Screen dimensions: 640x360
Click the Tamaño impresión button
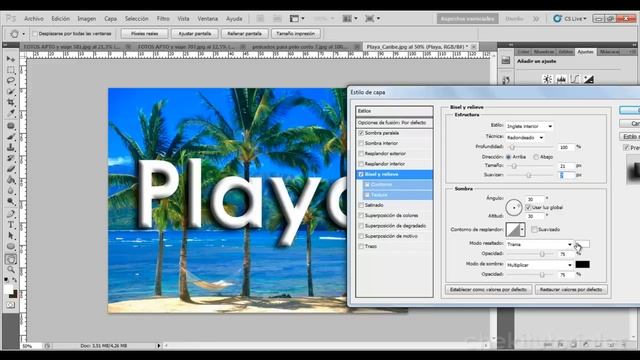(296, 33)
